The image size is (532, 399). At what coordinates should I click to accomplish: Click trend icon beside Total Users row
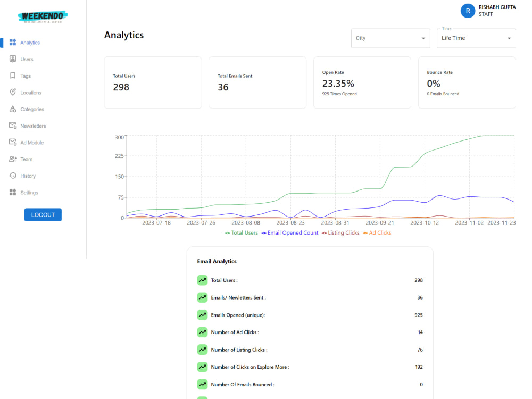tap(202, 280)
